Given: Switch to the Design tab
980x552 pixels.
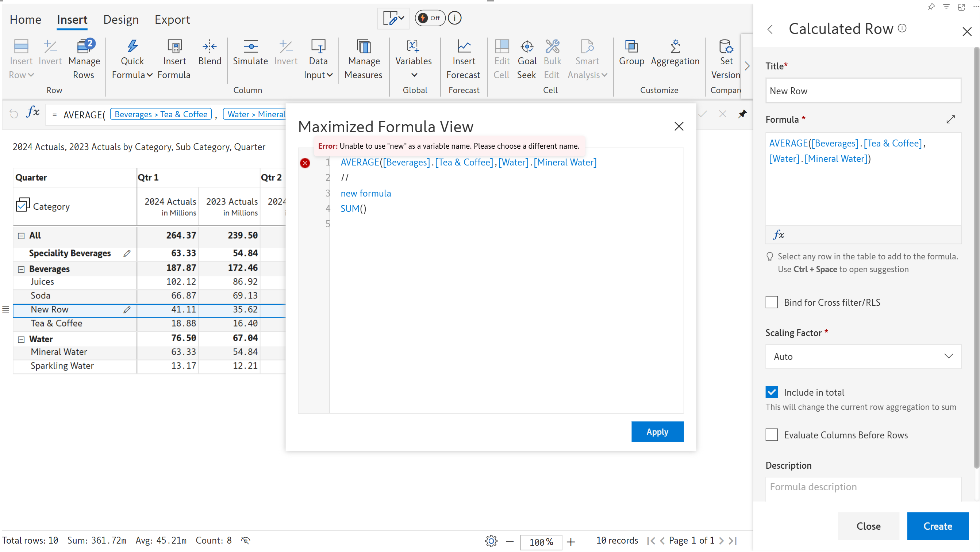Looking at the screenshot, I should coord(121,19).
